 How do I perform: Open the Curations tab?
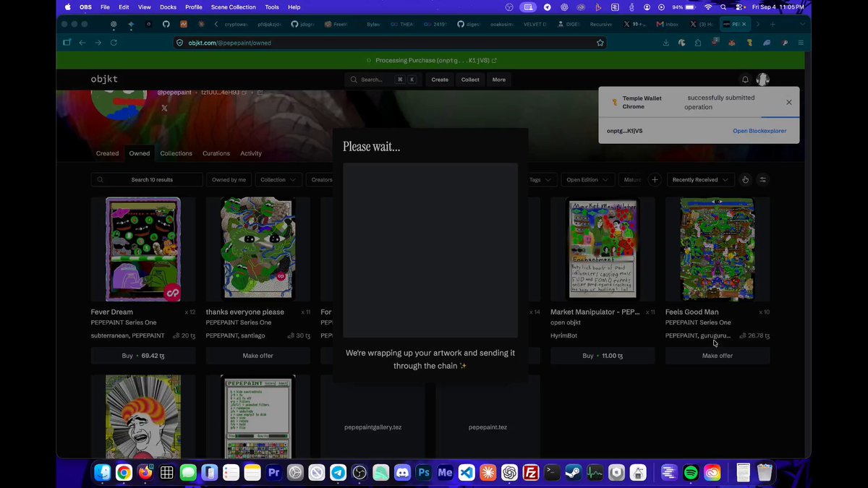(x=216, y=153)
